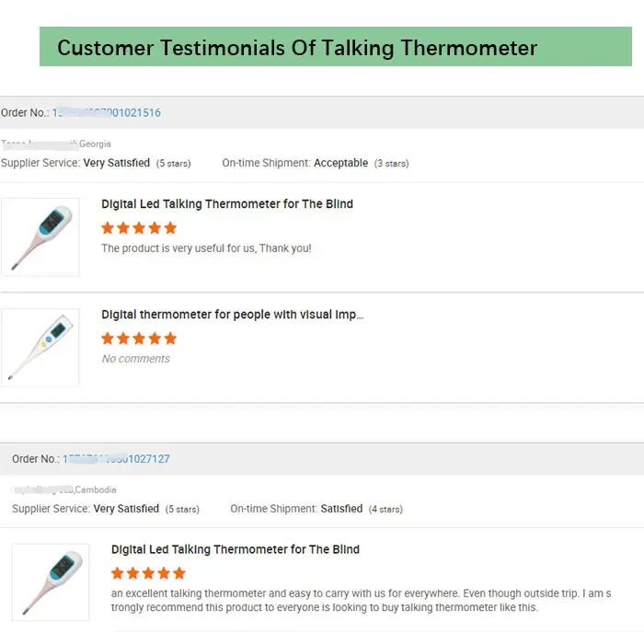This screenshot has width=644, height=644.
Task: Click the star rating above the 'No comments' text
Action: point(139,339)
